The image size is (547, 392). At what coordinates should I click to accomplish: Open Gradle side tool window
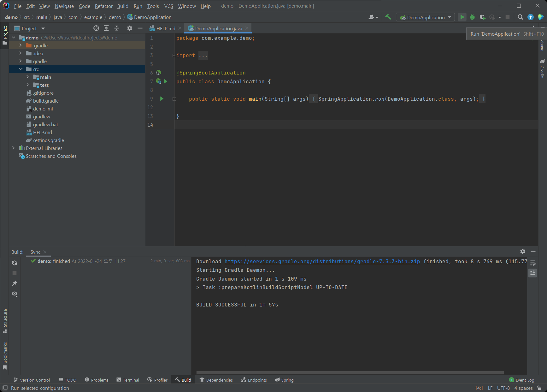pos(542,68)
